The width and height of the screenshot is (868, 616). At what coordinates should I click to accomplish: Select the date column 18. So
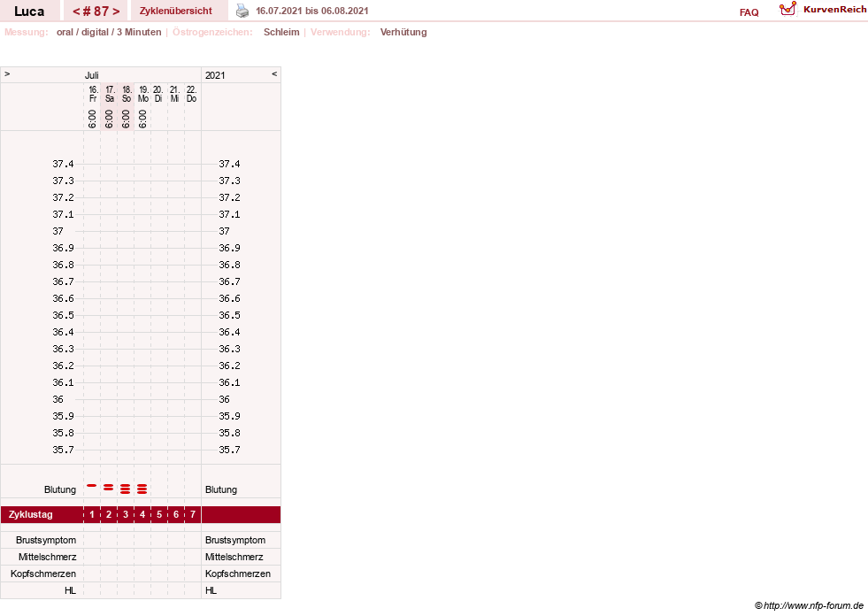coord(127,94)
